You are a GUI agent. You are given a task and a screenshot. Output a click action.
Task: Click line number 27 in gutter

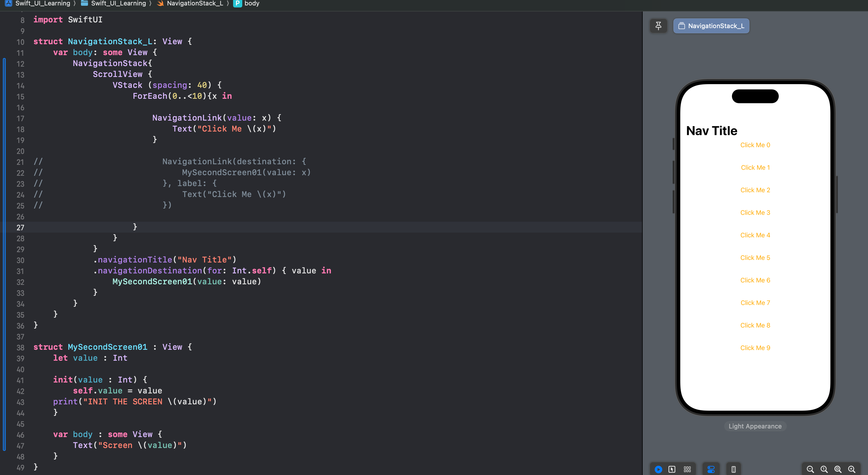click(20, 227)
